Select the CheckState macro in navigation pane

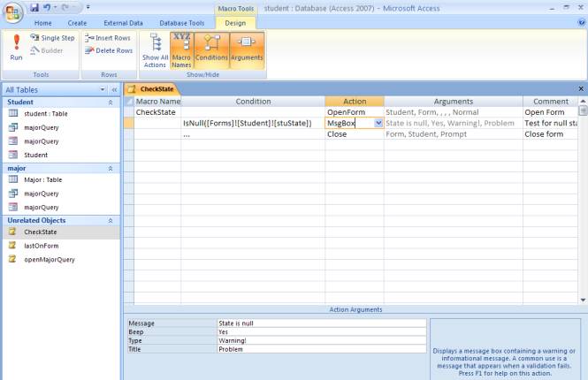62,232
